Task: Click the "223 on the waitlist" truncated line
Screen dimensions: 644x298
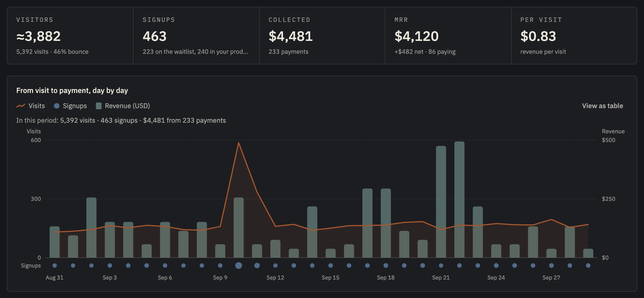Action: coord(195,52)
